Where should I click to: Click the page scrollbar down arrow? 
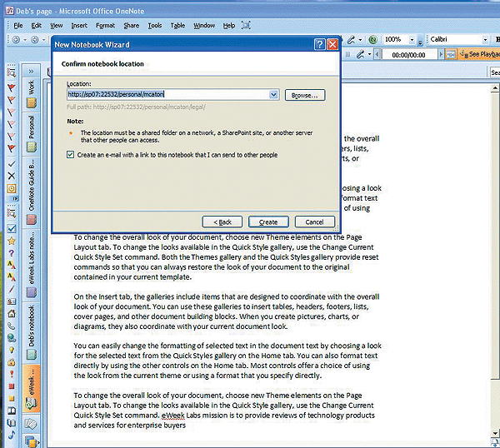click(495, 433)
